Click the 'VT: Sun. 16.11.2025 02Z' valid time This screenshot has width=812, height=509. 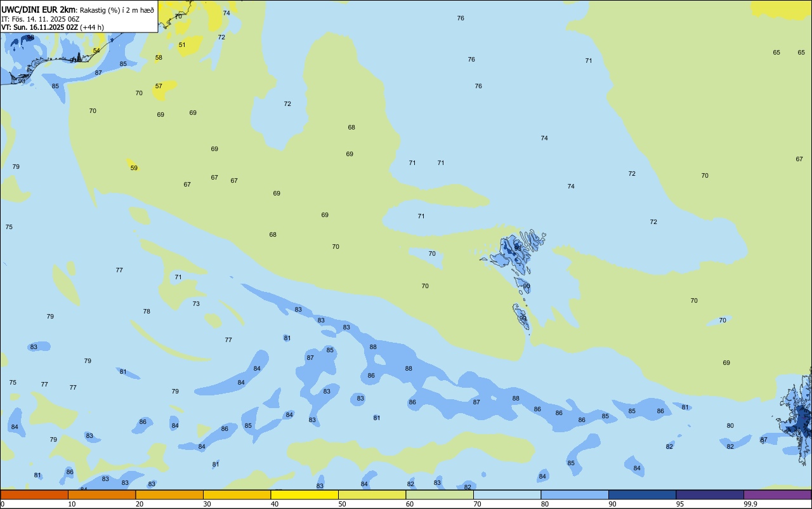click(x=39, y=27)
